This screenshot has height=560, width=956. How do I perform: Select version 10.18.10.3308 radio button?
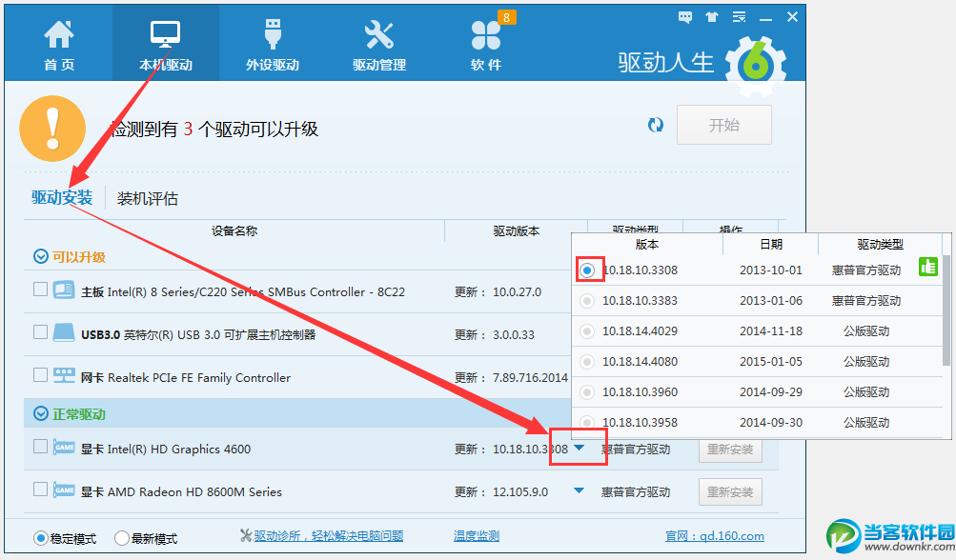point(587,270)
